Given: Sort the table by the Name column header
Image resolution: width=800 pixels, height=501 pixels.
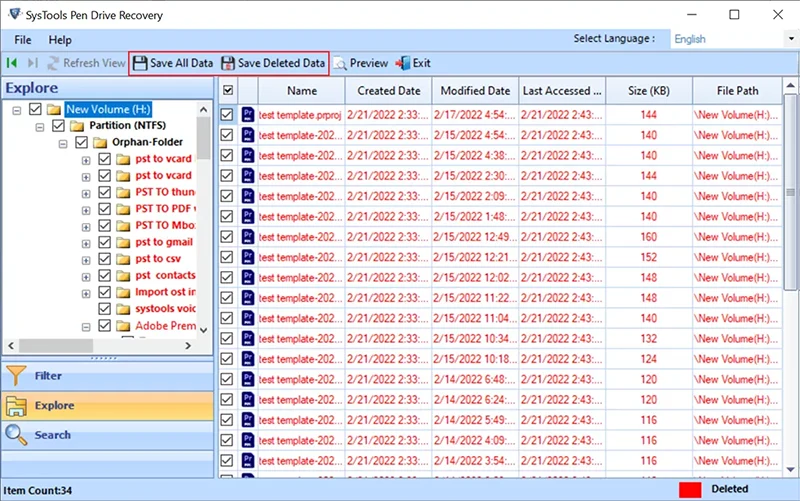Looking at the screenshot, I should tap(302, 91).
